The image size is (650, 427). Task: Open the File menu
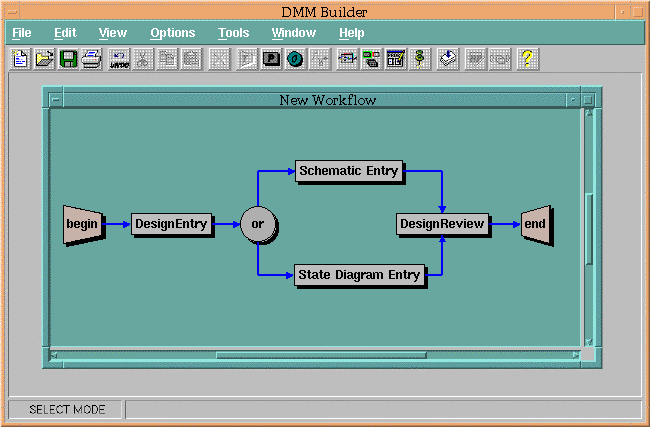pos(22,33)
